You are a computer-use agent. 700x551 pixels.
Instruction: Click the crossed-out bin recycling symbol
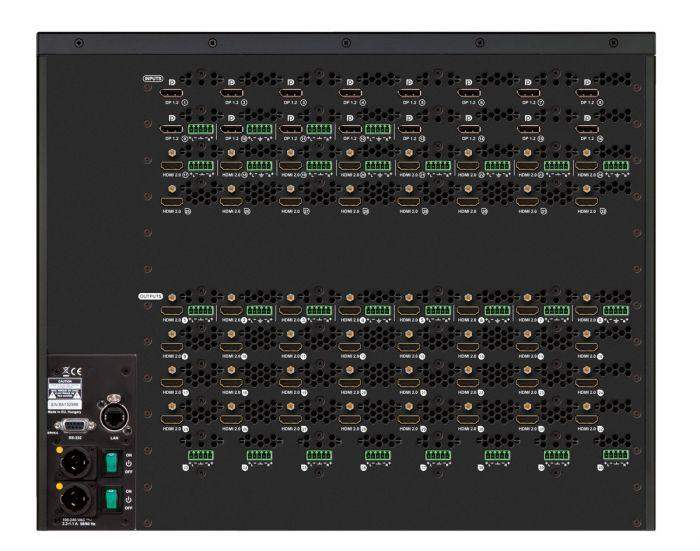click(66, 371)
